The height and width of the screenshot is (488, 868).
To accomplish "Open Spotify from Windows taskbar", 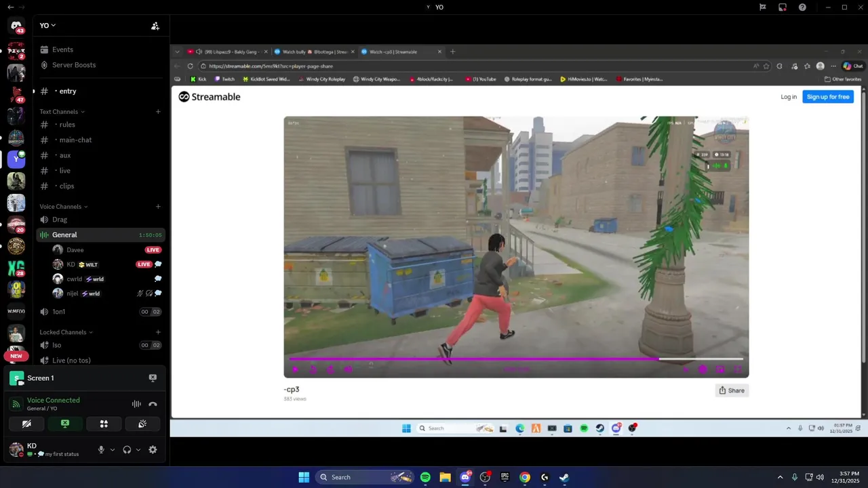I will pyautogui.click(x=425, y=477).
